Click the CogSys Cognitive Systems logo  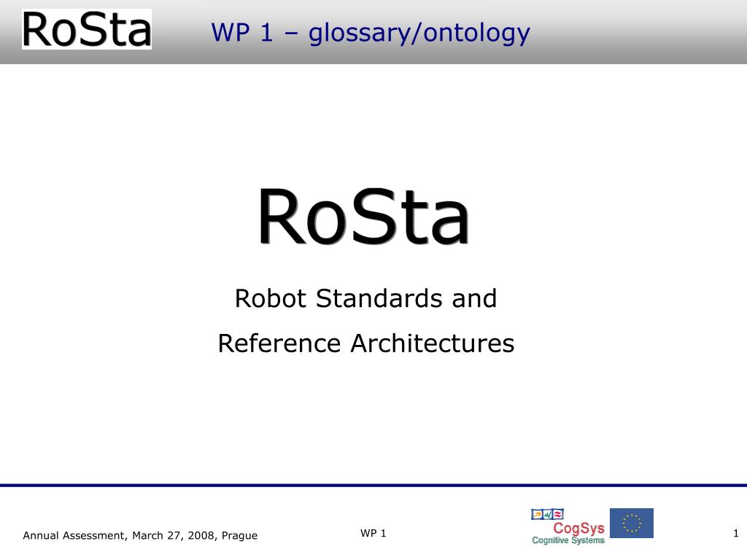point(568,526)
